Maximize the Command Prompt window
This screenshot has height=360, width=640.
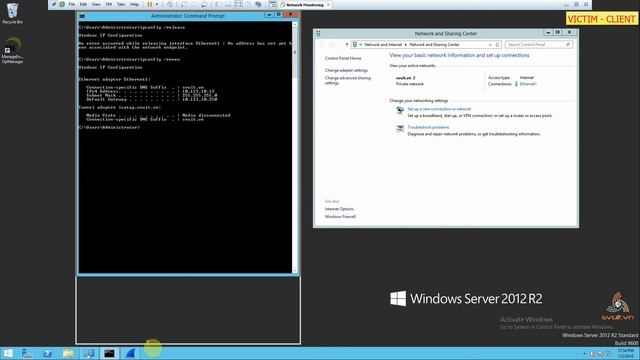click(x=279, y=15)
